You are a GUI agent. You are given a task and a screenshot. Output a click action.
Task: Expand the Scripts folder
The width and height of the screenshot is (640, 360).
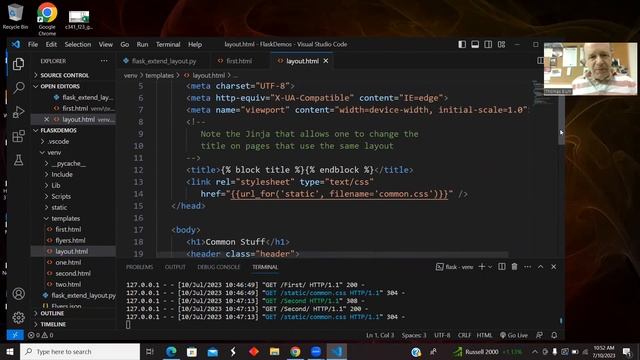tap(73, 196)
